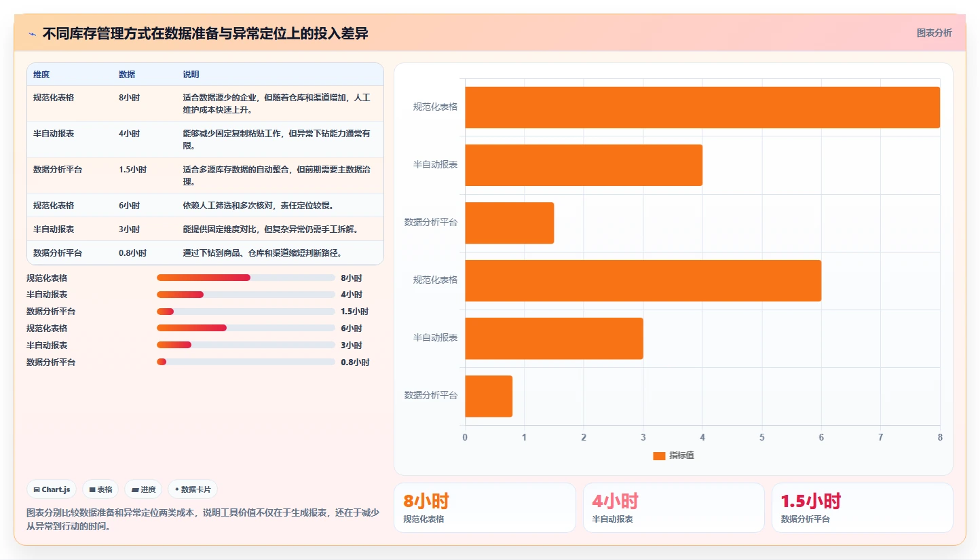This screenshot has width=980, height=560.
Task: Click the 6小时 cell in the table
Action: [129, 205]
